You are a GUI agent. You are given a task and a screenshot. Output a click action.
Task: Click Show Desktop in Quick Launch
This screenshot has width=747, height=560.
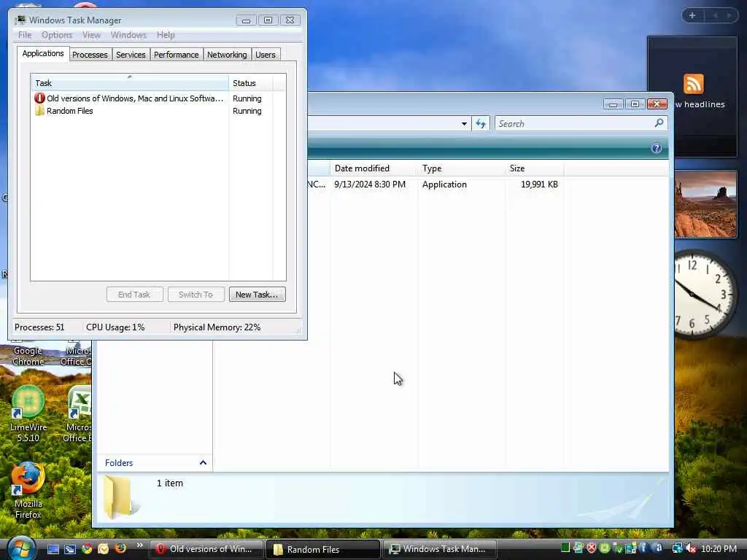click(x=53, y=549)
